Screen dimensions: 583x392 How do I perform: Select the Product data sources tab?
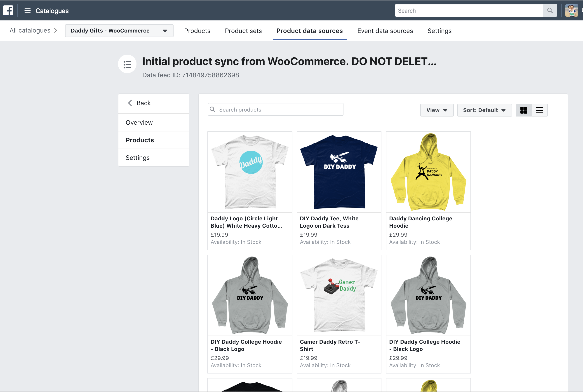coord(310,31)
